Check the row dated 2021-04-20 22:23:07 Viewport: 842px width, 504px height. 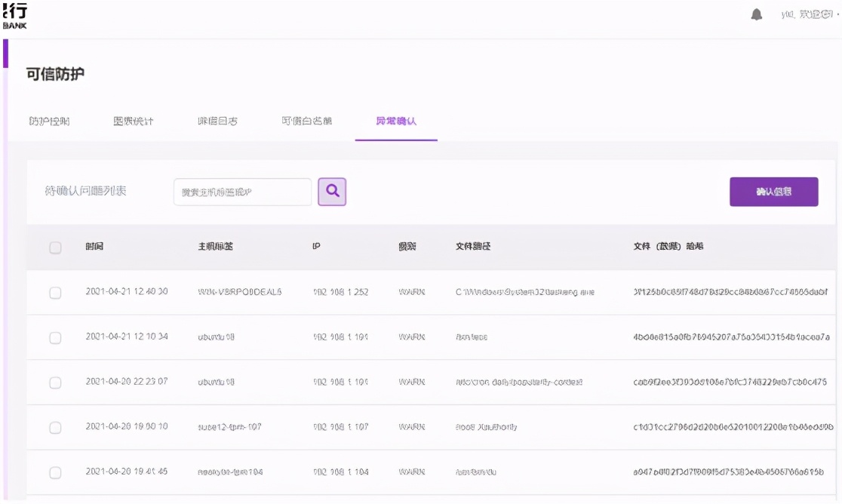pyautogui.click(x=55, y=383)
